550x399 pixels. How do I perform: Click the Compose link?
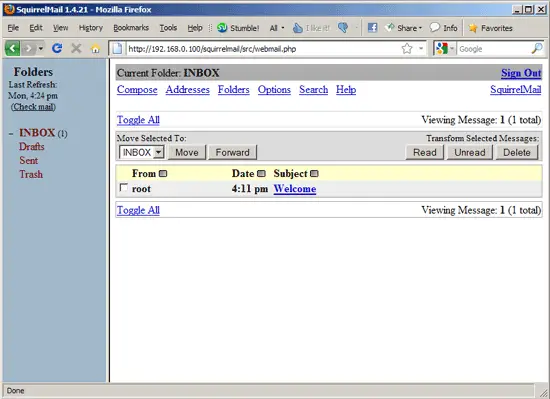point(137,90)
